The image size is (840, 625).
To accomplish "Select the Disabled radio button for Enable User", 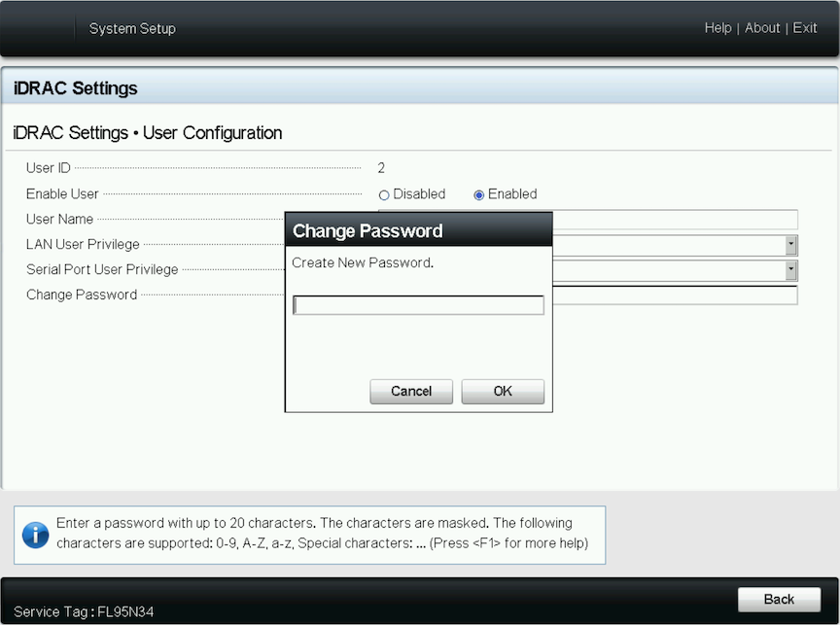I will (x=385, y=194).
